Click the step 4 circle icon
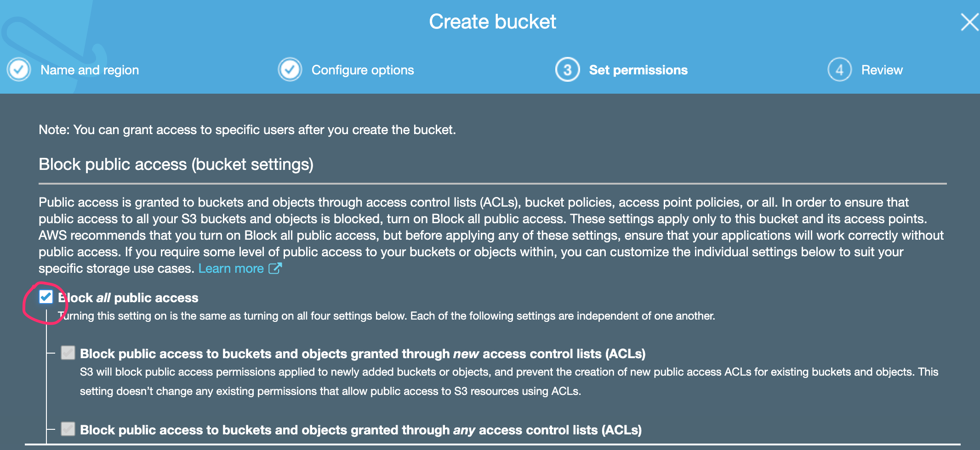The width and height of the screenshot is (980, 450). [x=839, y=70]
